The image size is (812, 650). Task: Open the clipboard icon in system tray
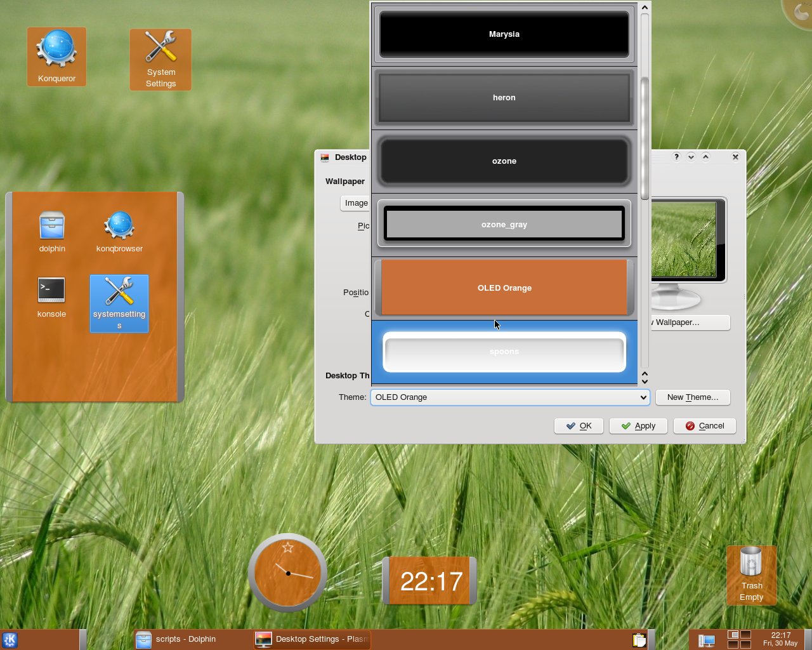[639, 640]
